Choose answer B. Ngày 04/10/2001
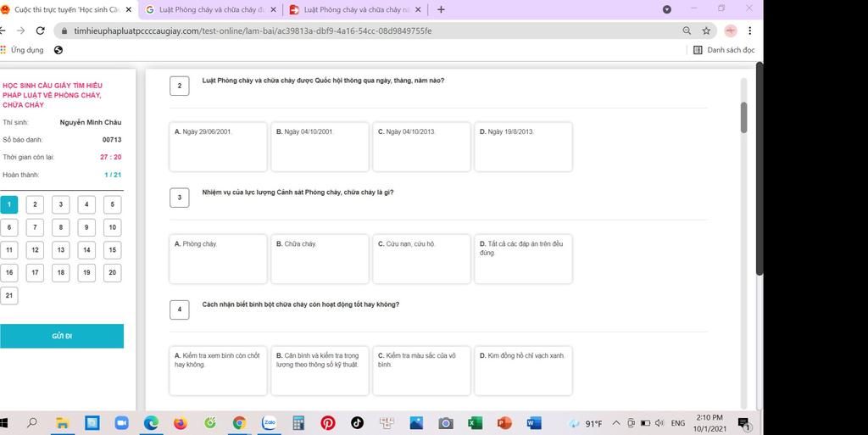This screenshot has width=868, height=435. [320, 147]
